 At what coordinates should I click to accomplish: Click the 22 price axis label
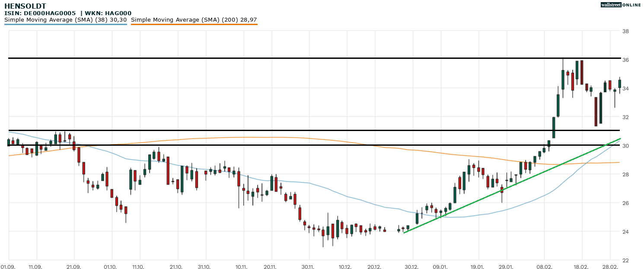click(x=625, y=260)
